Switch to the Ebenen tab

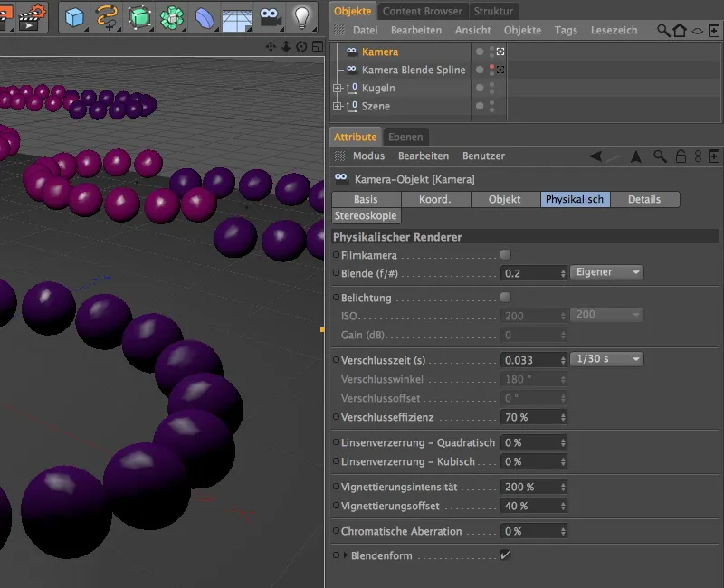coord(405,138)
